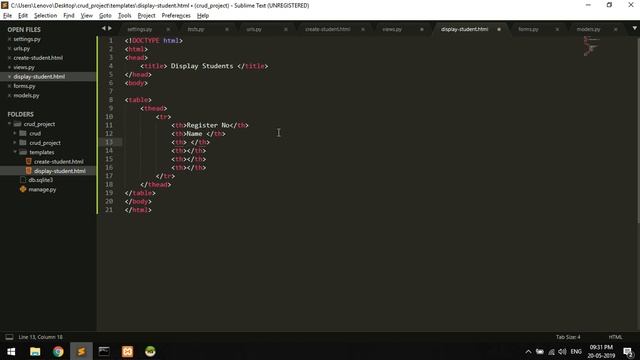Click the Python icon of manage.py
640x360 pixels.
[23, 189]
